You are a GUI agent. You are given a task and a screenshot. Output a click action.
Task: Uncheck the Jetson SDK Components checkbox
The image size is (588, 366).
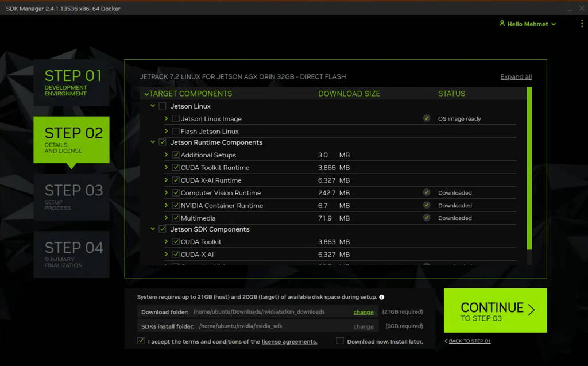pos(163,229)
